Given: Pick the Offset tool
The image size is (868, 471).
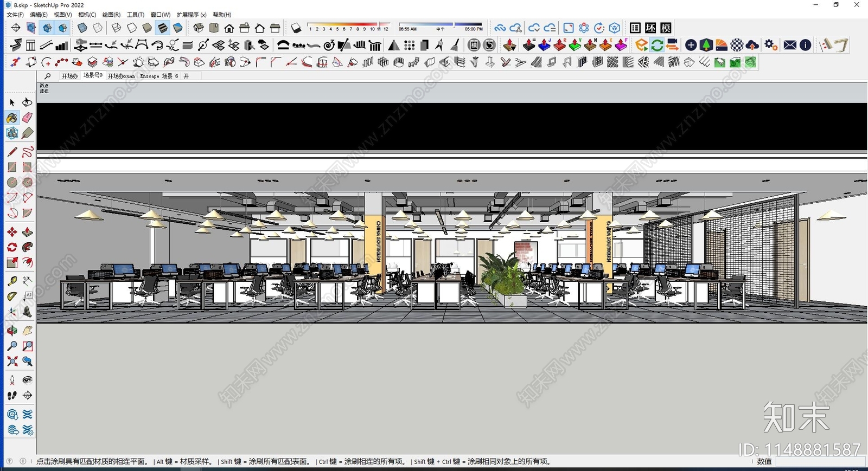Looking at the screenshot, I should pos(27,262).
